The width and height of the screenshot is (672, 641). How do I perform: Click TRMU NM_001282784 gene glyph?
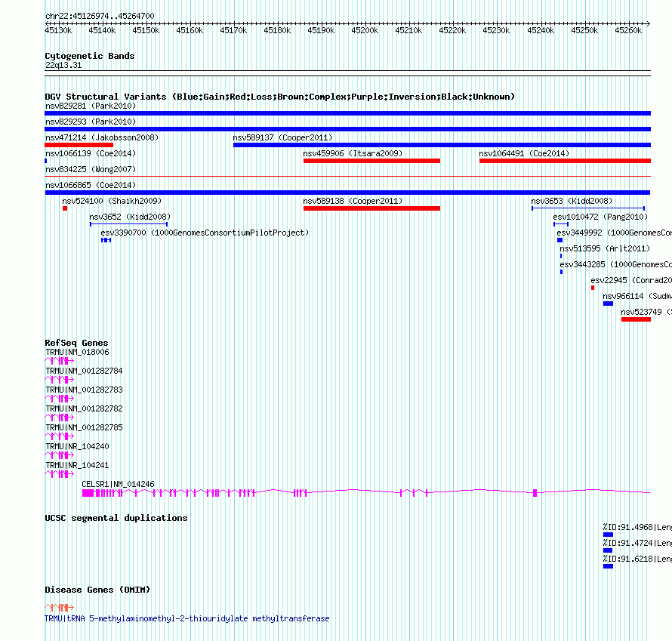tap(59, 380)
